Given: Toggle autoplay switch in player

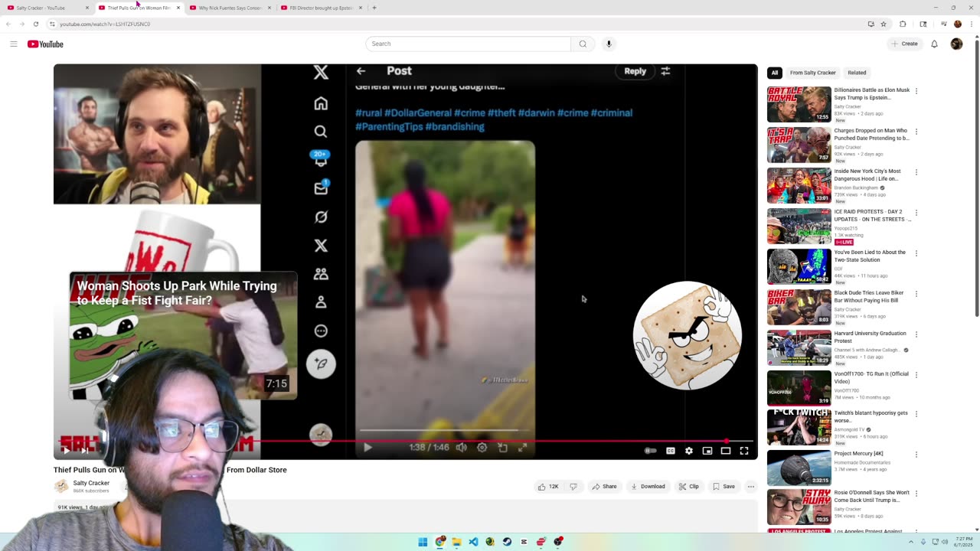Looking at the screenshot, I should point(650,451).
